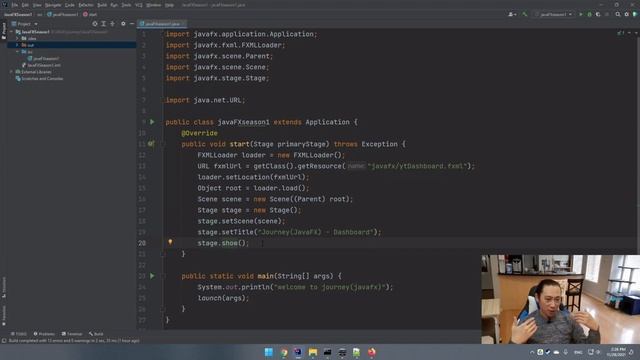Click the yellow lightbulb on line 20
Viewport: 640px width, 360px height.
tap(170, 242)
